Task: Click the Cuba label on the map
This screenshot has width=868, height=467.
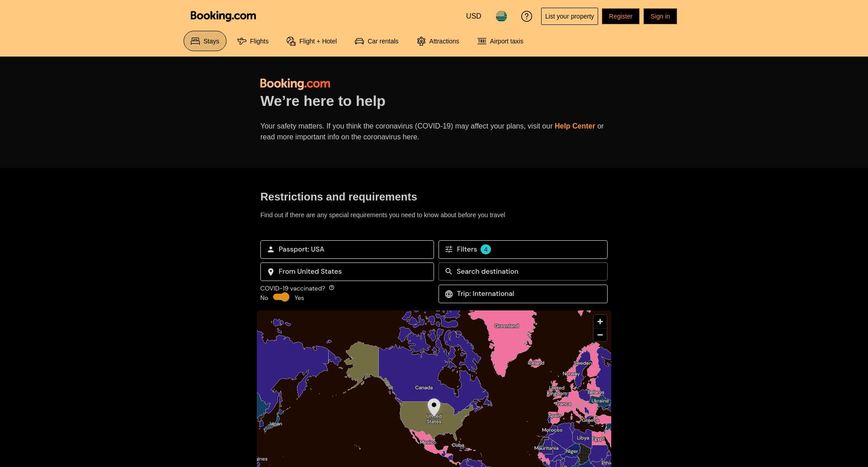Action: [x=458, y=445]
